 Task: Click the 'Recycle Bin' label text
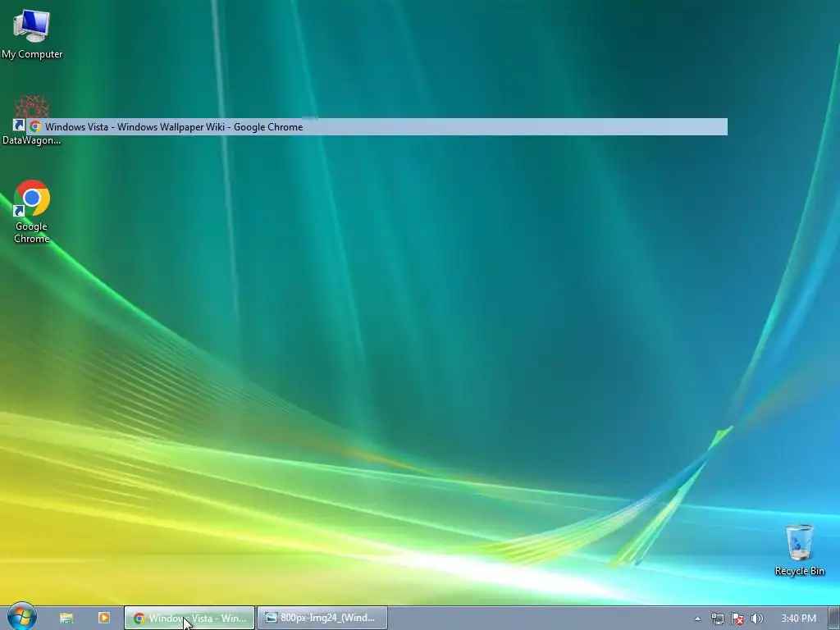(799, 571)
